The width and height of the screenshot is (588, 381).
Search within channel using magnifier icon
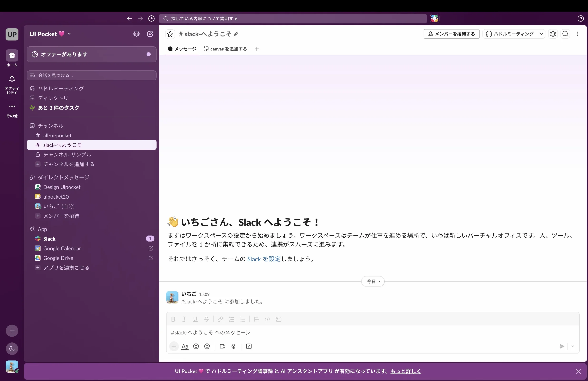pos(565,34)
